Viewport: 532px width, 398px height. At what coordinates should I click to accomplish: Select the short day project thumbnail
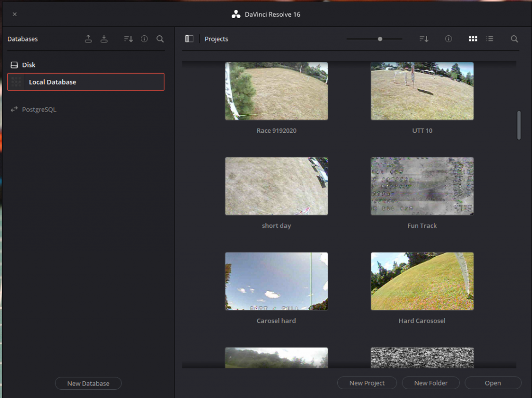coord(276,186)
